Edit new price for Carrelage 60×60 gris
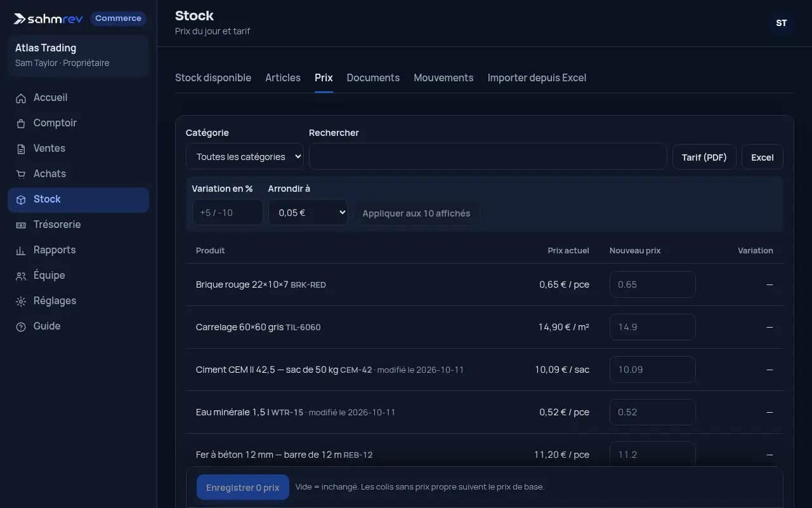Screen dimensions: 812x508 coord(653,327)
